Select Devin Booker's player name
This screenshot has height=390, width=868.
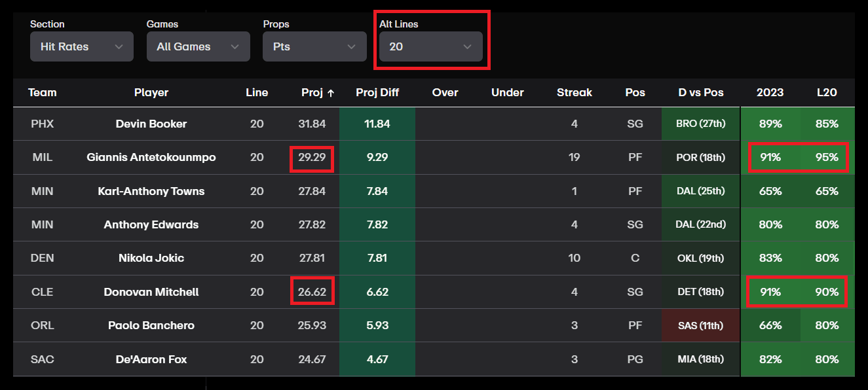point(151,124)
